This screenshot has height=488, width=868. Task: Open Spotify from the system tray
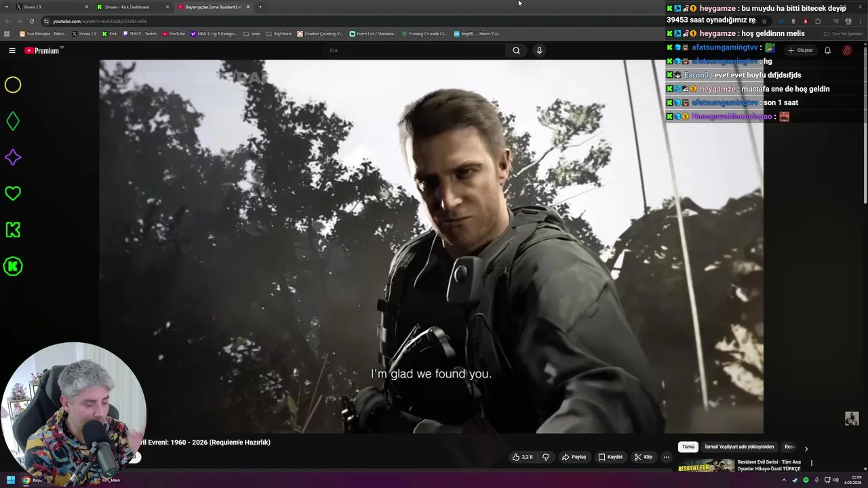[806, 480]
